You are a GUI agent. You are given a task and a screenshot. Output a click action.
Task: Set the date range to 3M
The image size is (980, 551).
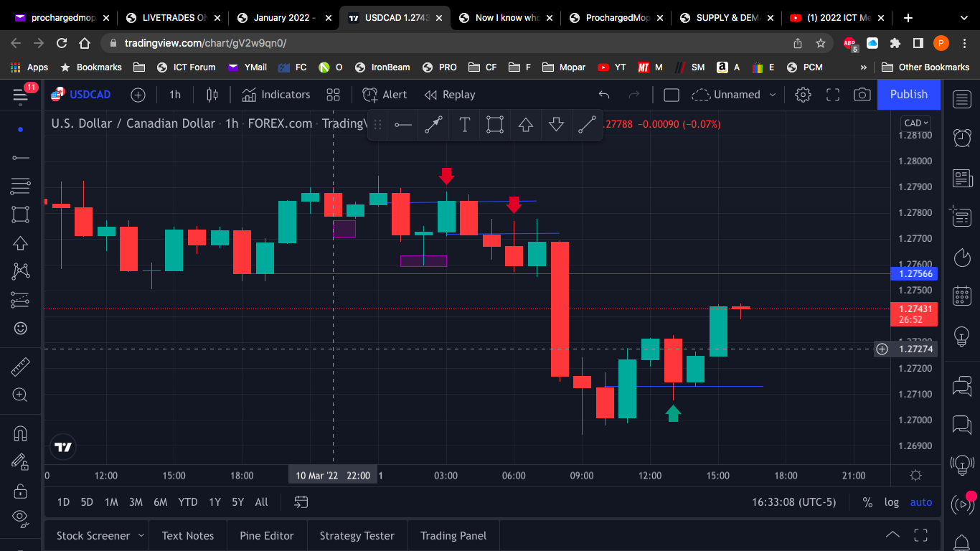136,502
